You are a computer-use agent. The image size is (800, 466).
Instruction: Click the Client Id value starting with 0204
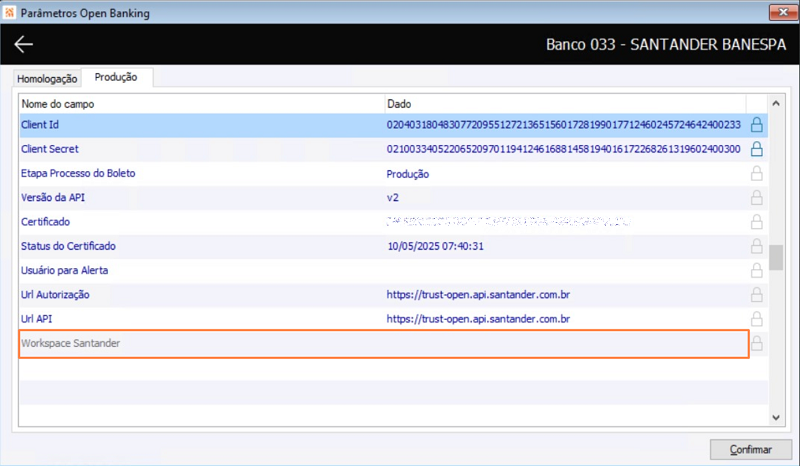(563, 125)
